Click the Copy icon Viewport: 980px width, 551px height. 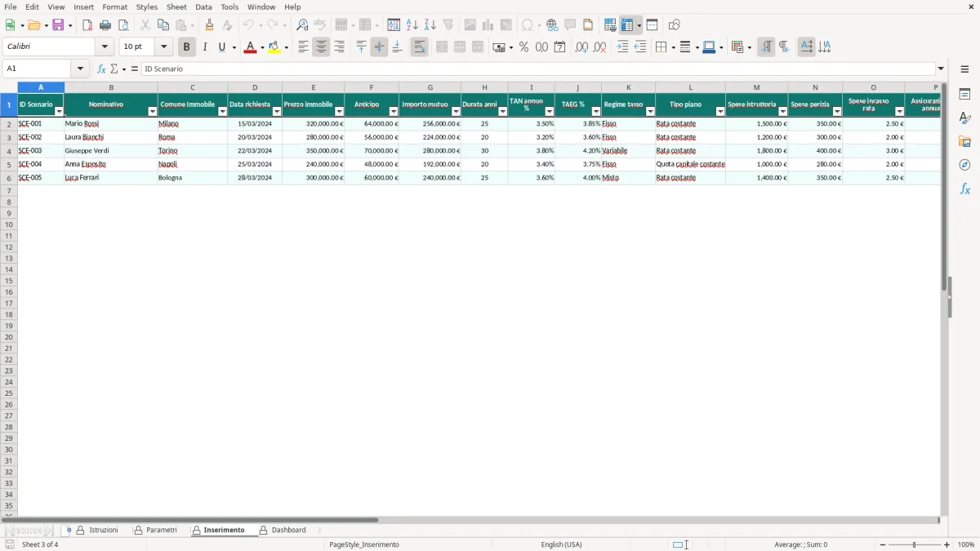(x=163, y=25)
